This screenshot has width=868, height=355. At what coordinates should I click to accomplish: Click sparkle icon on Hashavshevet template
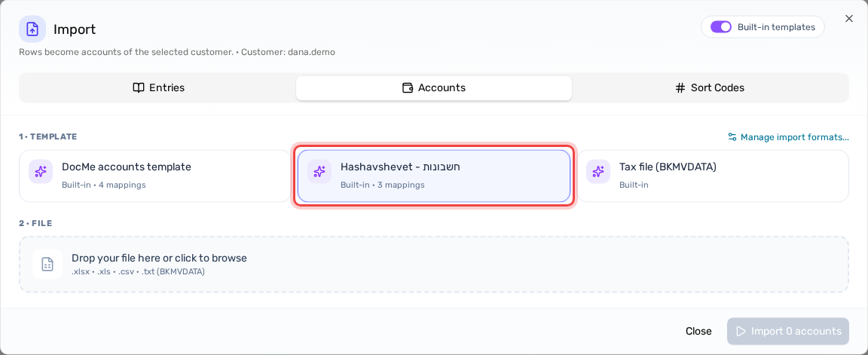319,172
